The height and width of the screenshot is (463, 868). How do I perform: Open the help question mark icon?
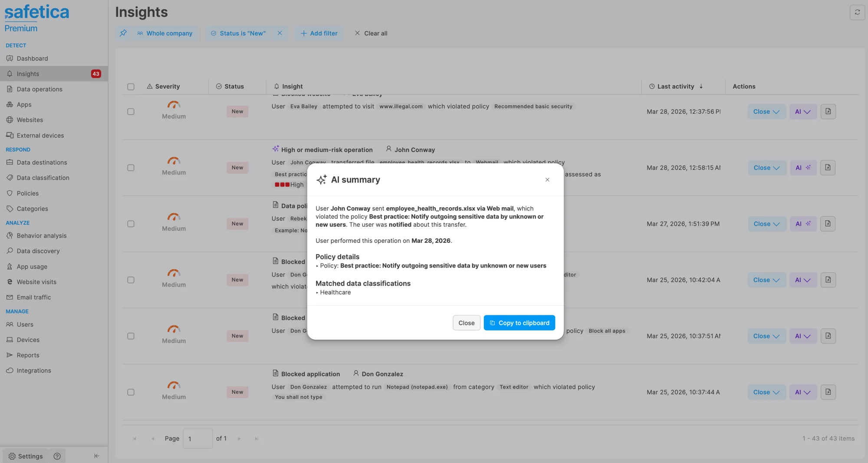pos(57,456)
